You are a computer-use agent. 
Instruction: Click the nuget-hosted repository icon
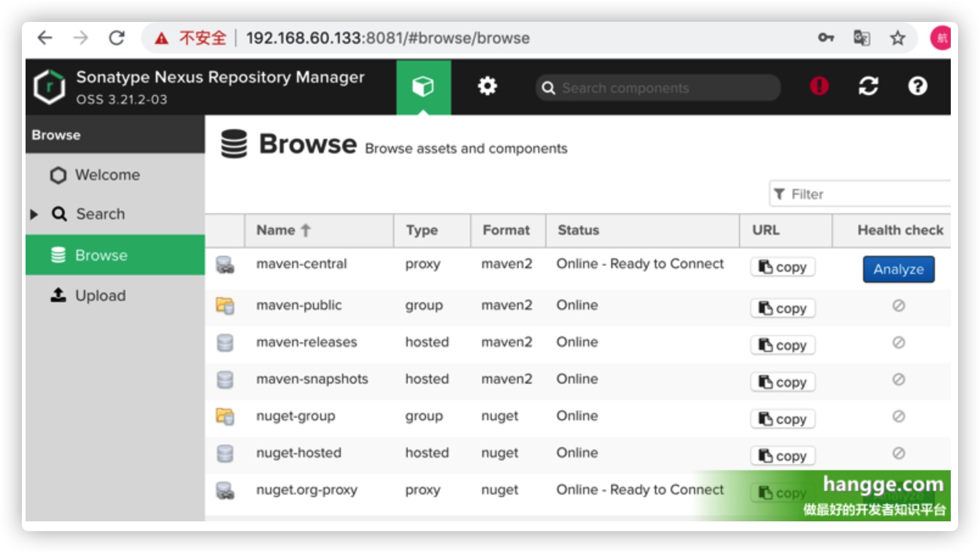(x=225, y=453)
